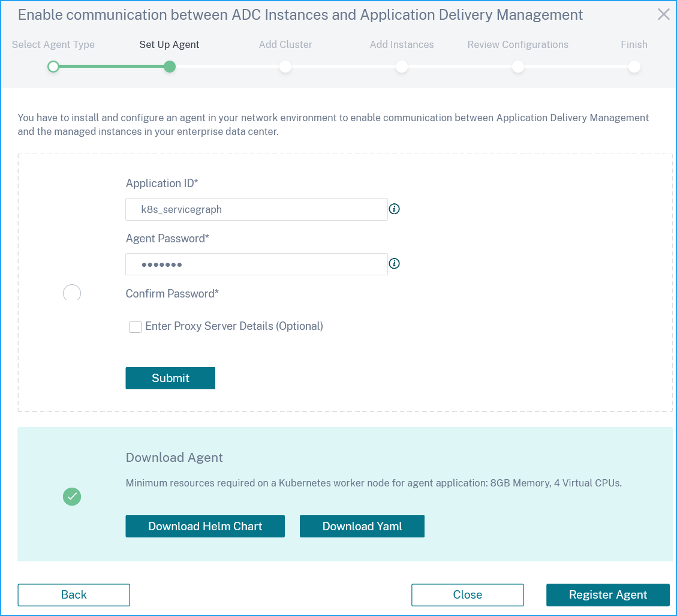
Task: Click info icon next to Application ID field
Action: [x=394, y=209]
